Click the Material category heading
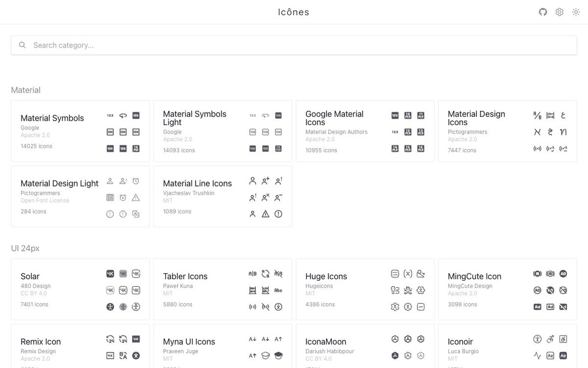The width and height of the screenshot is (588, 368). point(25,90)
